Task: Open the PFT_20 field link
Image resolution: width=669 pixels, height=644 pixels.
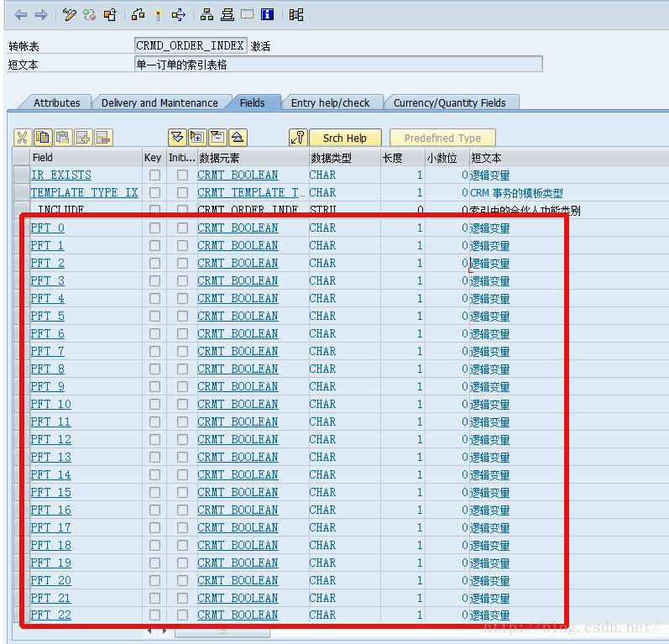Action: click(50, 580)
